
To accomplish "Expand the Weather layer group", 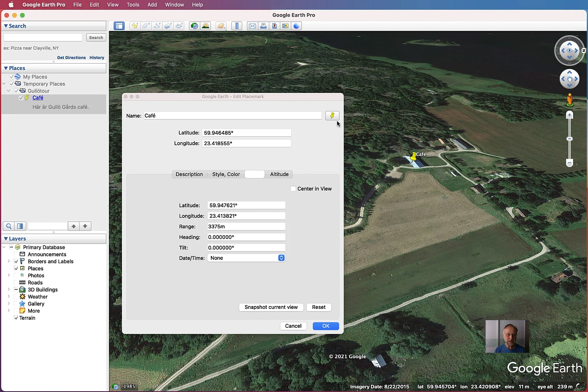I will pyautogui.click(x=9, y=297).
